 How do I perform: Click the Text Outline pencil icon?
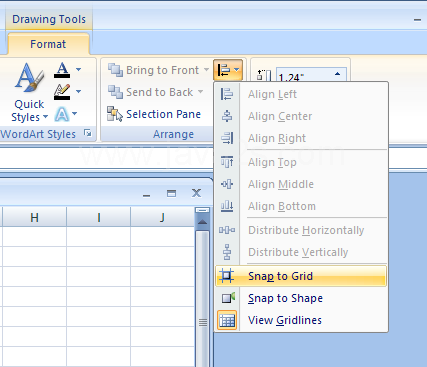pos(62,92)
